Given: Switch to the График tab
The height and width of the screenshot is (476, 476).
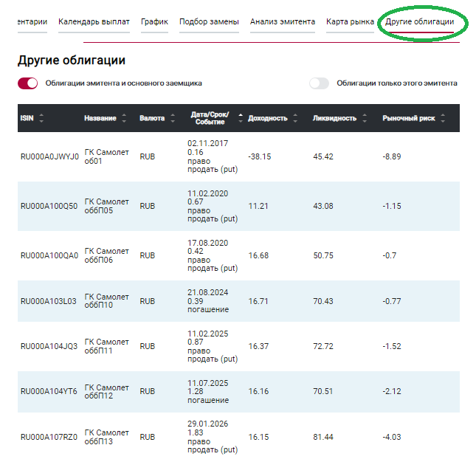Looking at the screenshot, I should pos(154,22).
